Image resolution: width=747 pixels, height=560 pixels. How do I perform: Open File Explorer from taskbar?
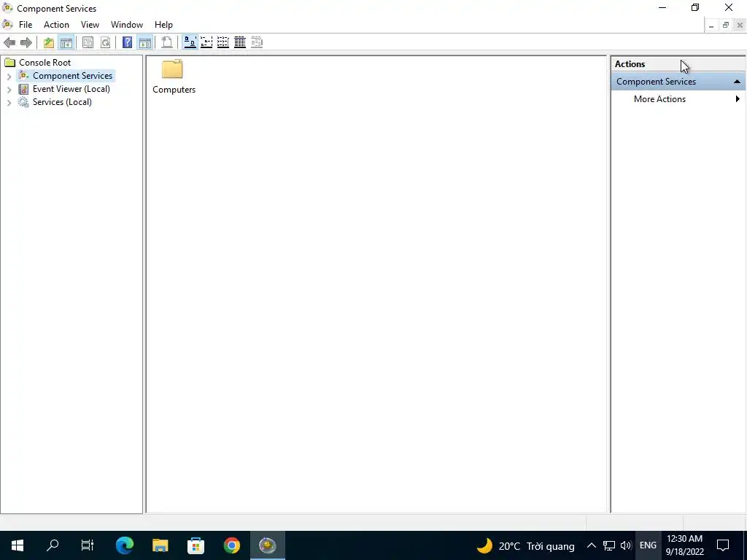pyautogui.click(x=160, y=545)
